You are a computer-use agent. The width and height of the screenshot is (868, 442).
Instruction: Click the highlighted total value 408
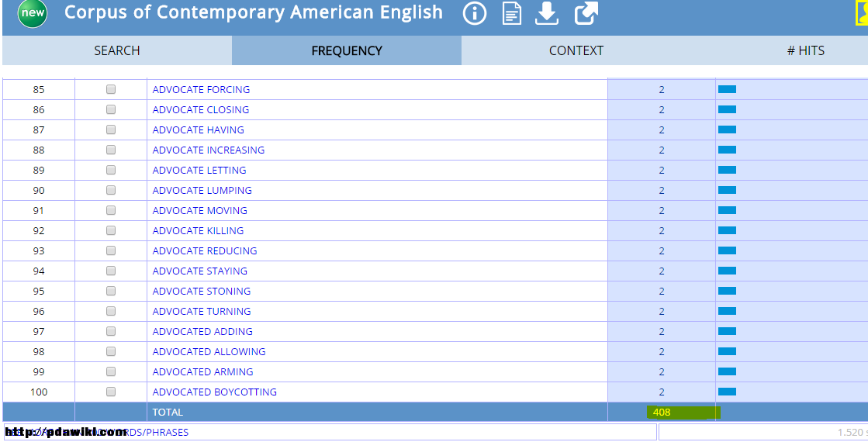point(662,412)
